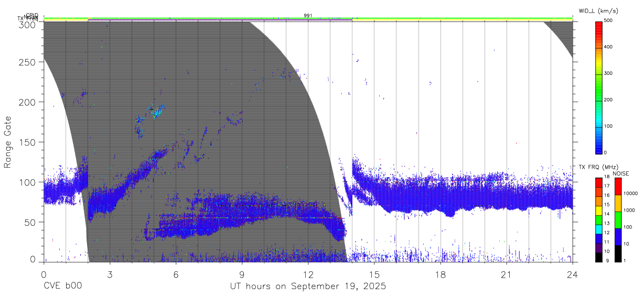Click the '11' TX FRQ tick label
The width and height of the screenshot is (644, 297).
coord(607,242)
